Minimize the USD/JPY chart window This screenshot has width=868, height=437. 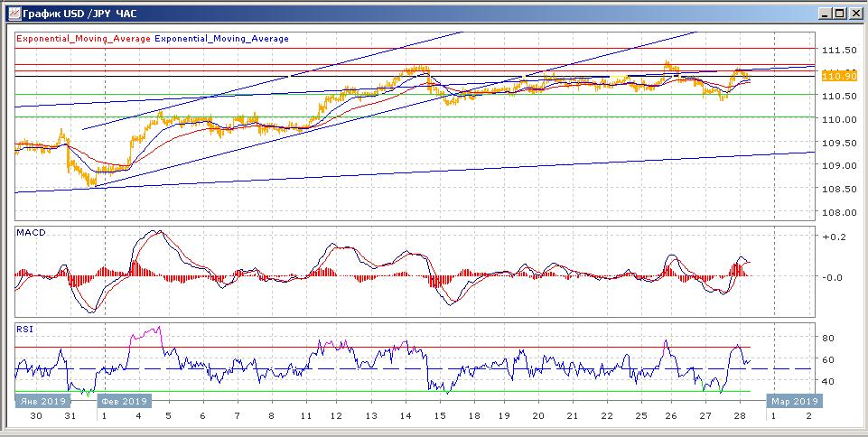click(x=825, y=14)
